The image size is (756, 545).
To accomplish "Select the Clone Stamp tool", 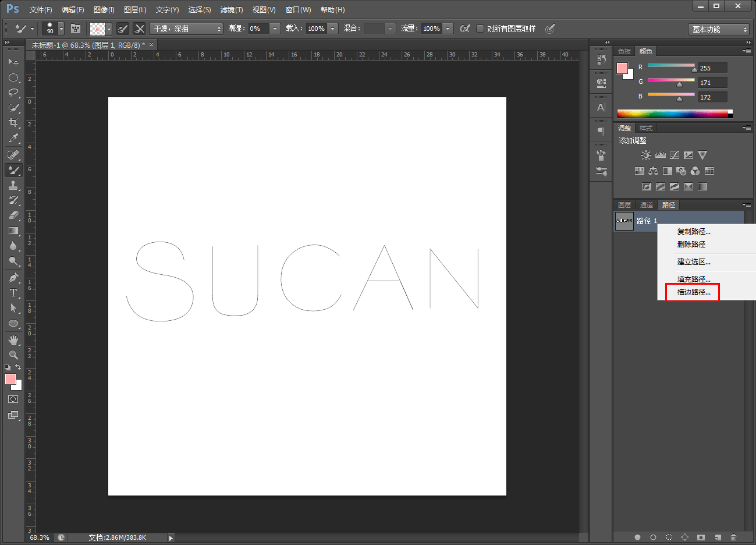I will coord(13,185).
